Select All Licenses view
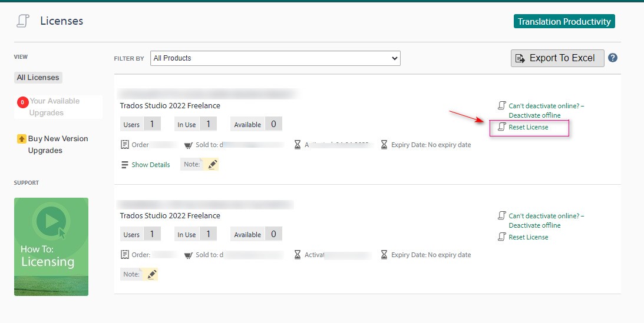This screenshot has width=644, height=323. [x=38, y=78]
